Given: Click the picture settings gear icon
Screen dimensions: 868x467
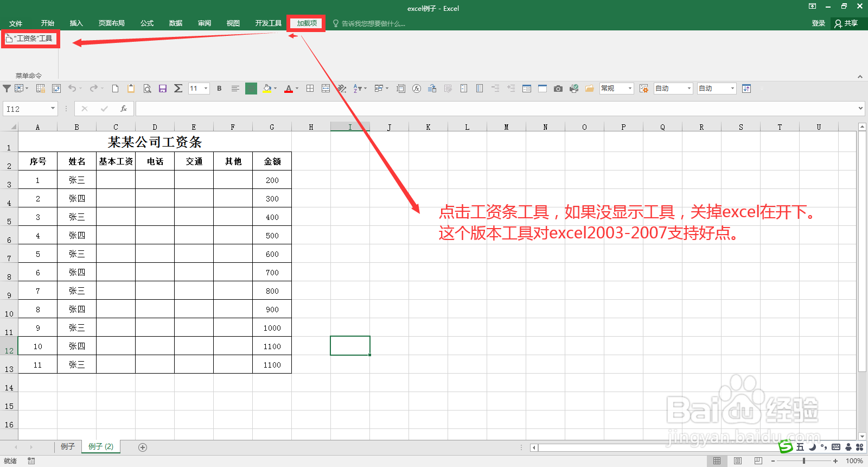Looking at the screenshot, I should pos(644,89).
